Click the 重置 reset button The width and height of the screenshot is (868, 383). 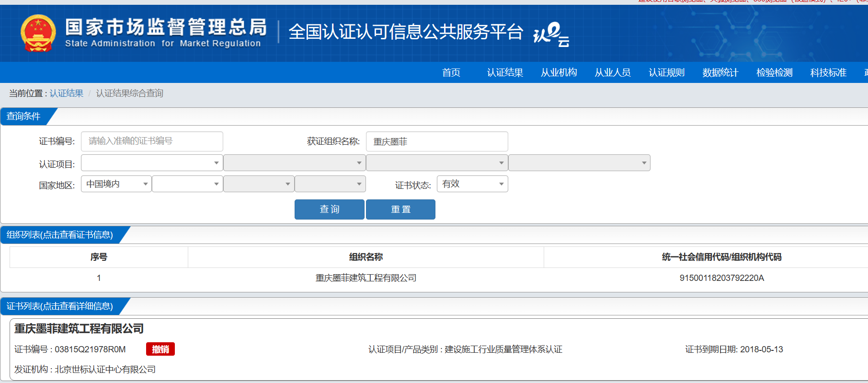pos(400,209)
